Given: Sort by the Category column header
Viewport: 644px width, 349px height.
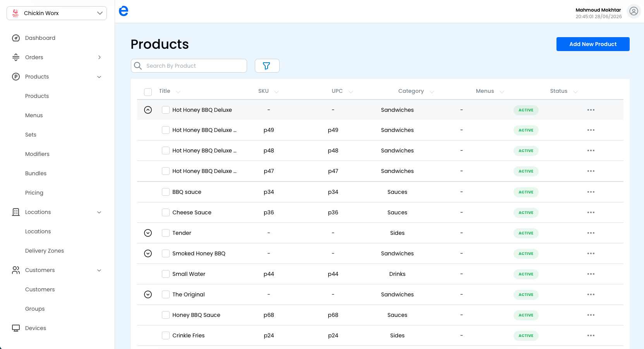Looking at the screenshot, I should 416,91.
